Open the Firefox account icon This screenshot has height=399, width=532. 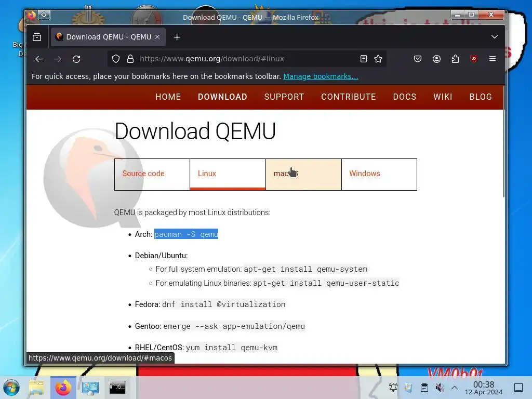pyautogui.click(x=436, y=59)
